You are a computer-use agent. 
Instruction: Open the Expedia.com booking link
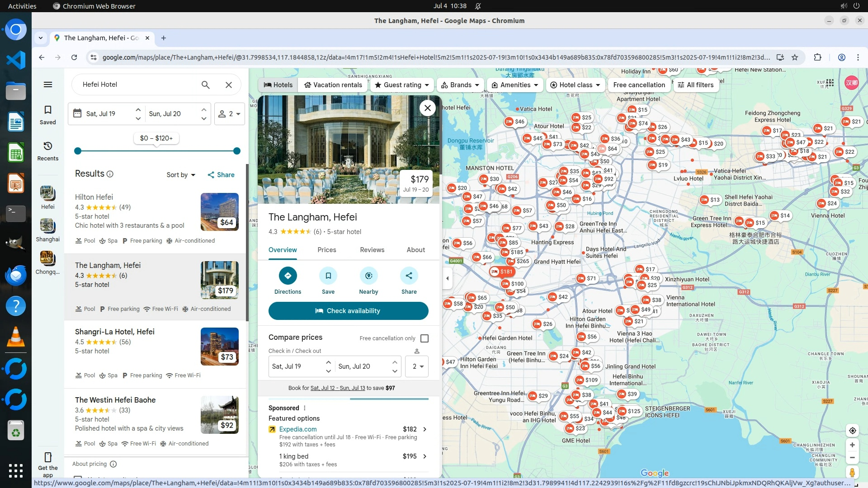298,429
